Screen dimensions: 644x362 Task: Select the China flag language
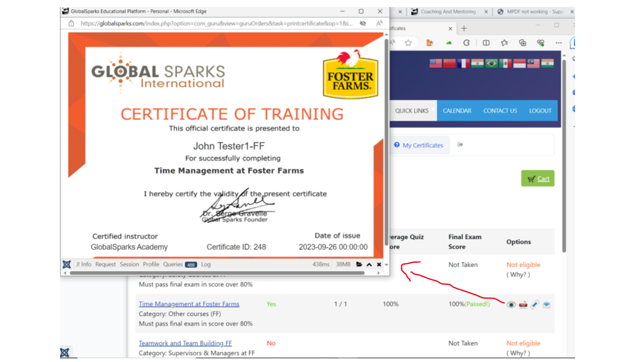click(450, 63)
